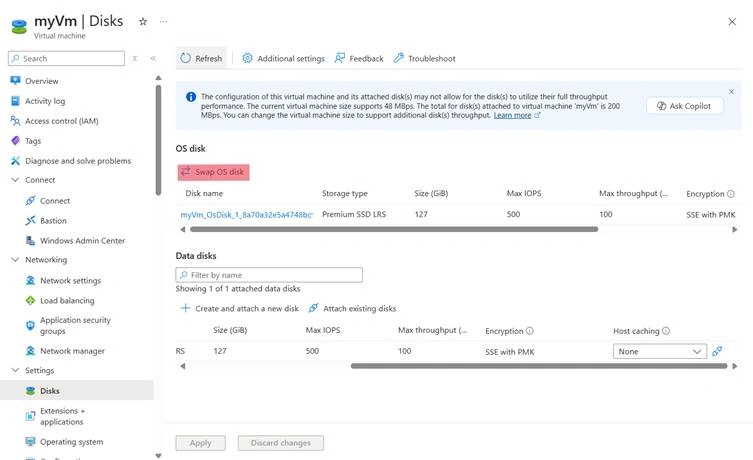The width and height of the screenshot is (753, 460).
Task: Open Extensions + applications
Action: pyautogui.click(x=61, y=416)
